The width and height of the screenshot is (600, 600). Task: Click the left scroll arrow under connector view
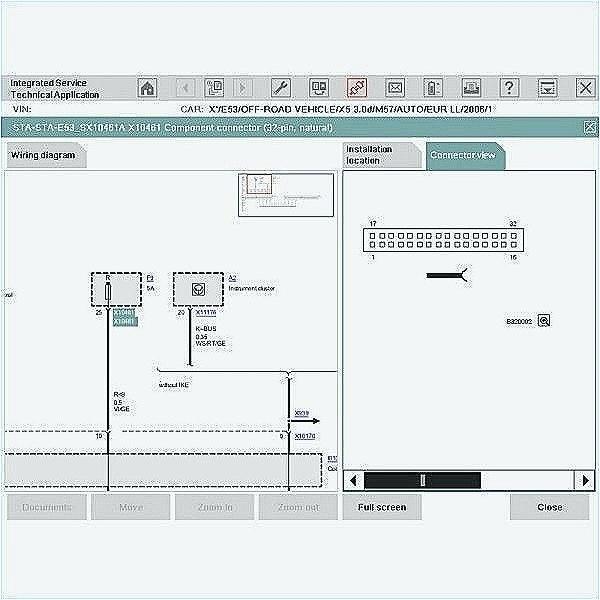pyautogui.click(x=353, y=480)
